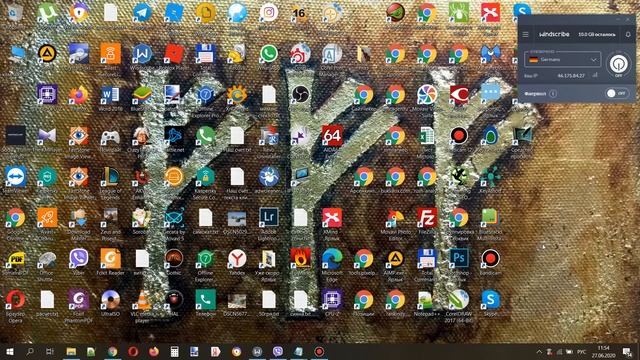The image size is (640, 360).
Task: Open Task View on the taskbar
Action: click(x=50, y=351)
